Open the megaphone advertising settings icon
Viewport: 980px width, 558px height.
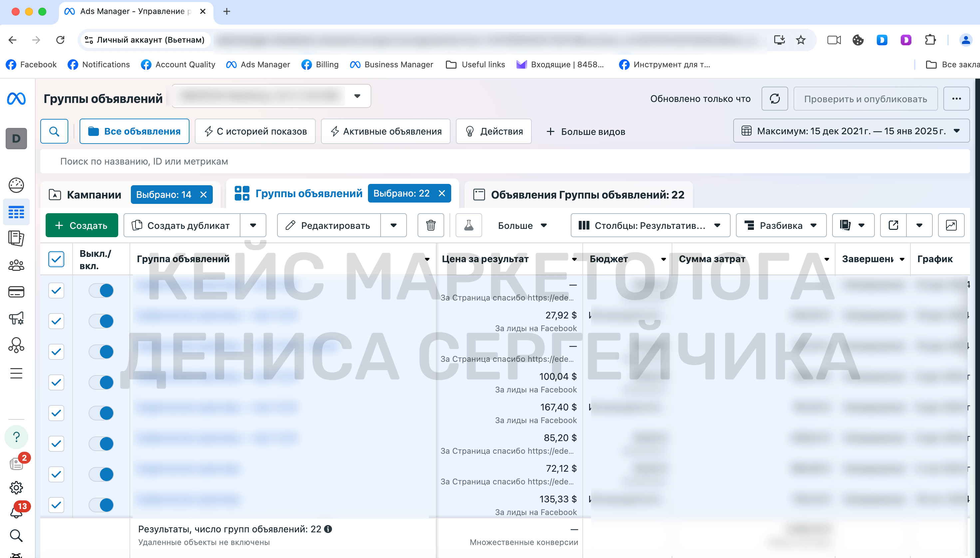(16, 318)
